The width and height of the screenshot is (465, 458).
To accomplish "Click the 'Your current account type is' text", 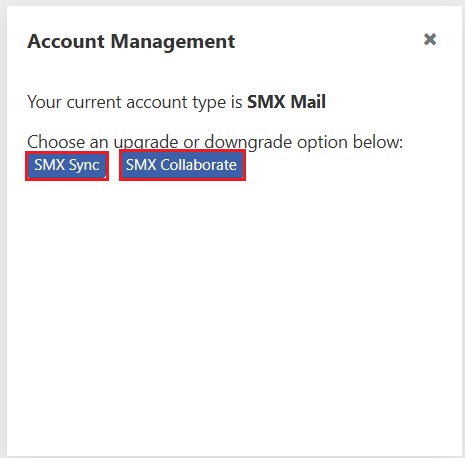I will (135, 102).
